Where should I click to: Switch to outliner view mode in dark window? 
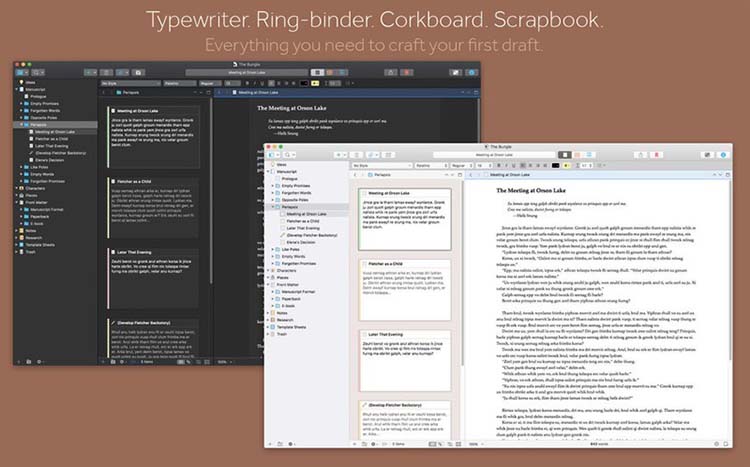coord(342,72)
